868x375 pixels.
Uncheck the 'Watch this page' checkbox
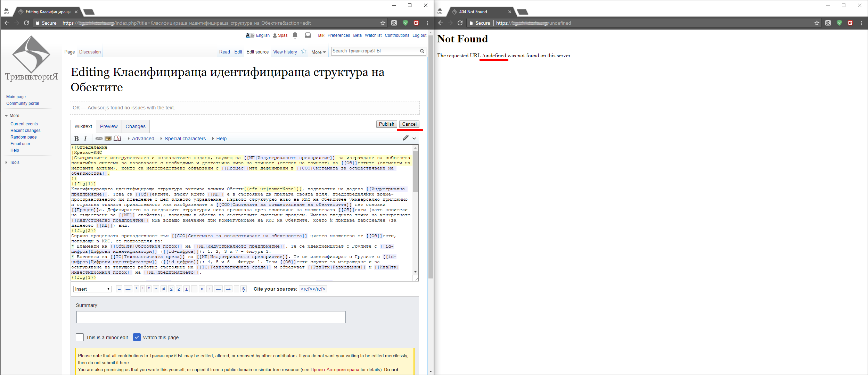click(137, 337)
